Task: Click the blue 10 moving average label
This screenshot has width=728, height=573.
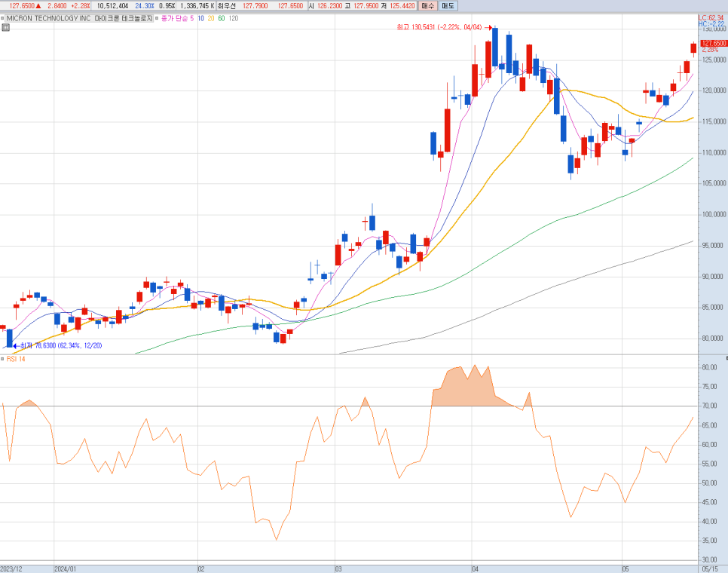Action: (200, 19)
